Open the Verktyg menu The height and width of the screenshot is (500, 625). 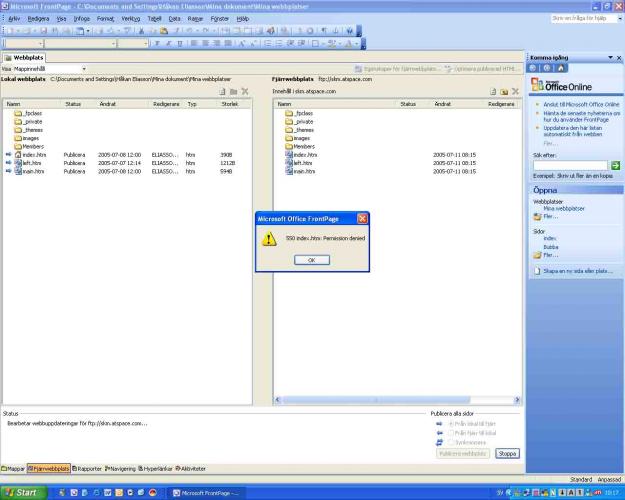click(x=131, y=18)
